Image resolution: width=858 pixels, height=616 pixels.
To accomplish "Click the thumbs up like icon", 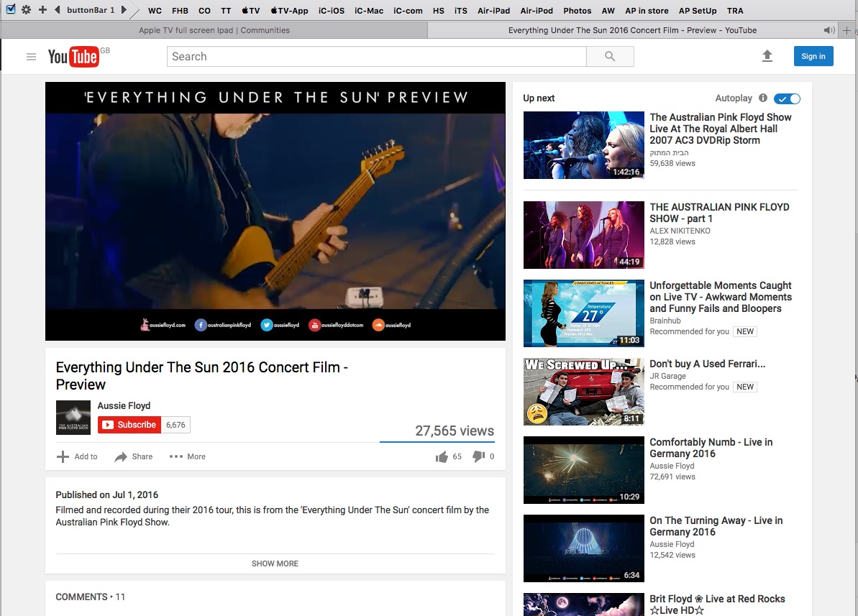I will pyautogui.click(x=442, y=456).
